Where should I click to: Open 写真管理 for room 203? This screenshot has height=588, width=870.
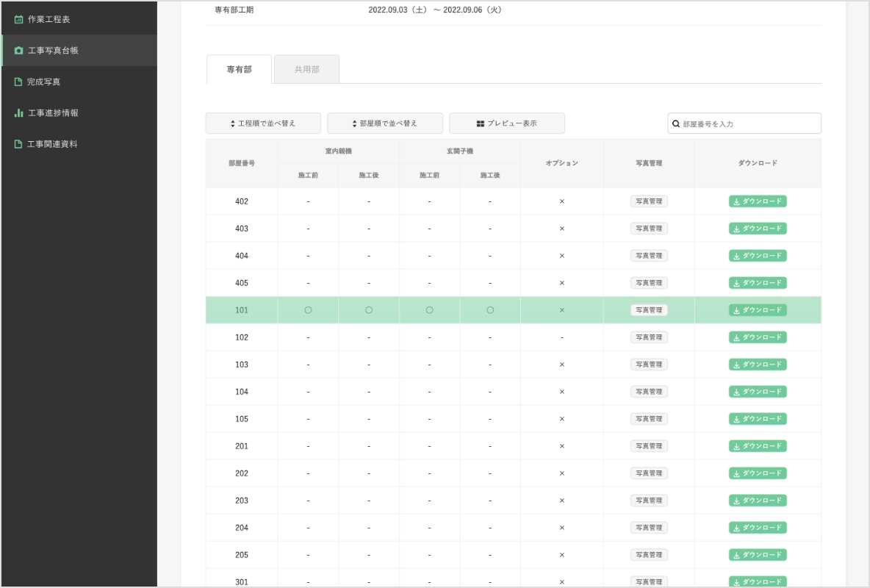tap(649, 501)
